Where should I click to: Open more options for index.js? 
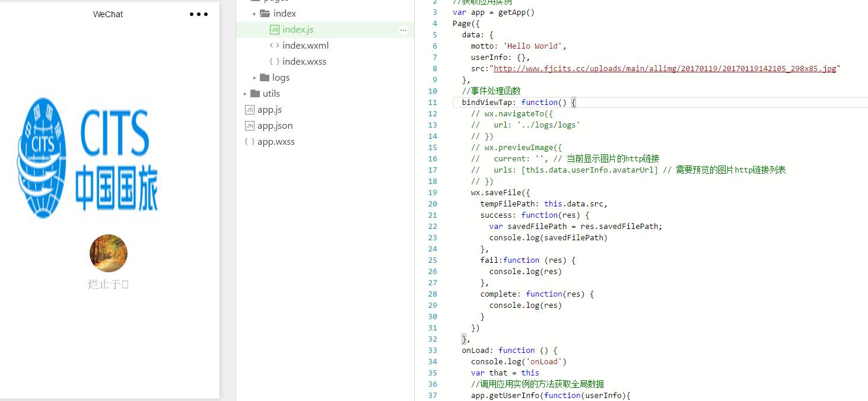pyautogui.click(x=403, y=30)
